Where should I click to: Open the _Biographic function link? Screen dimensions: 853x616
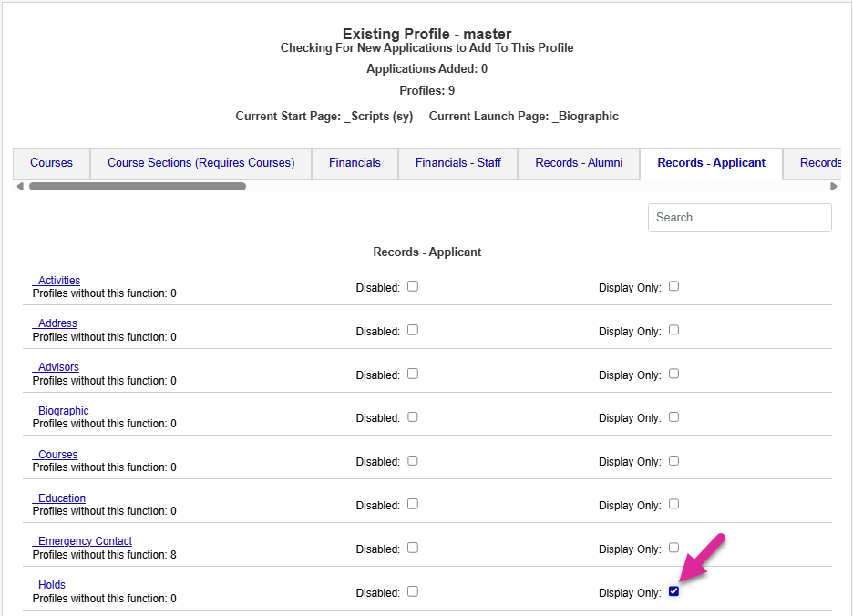coord(60,411)
